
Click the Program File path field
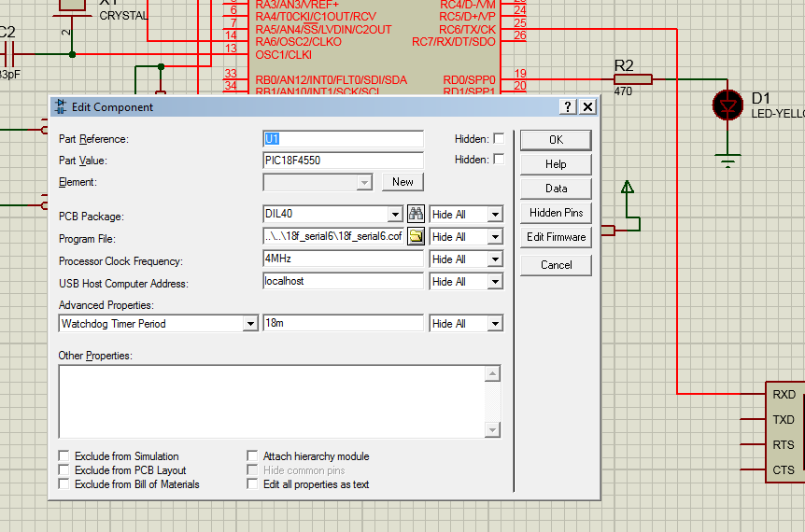[333, 236]
